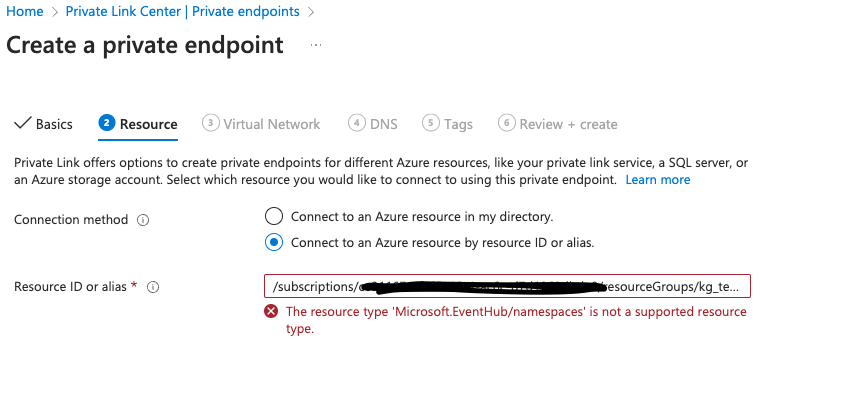Click the Connection method info icon

(143, 220)
